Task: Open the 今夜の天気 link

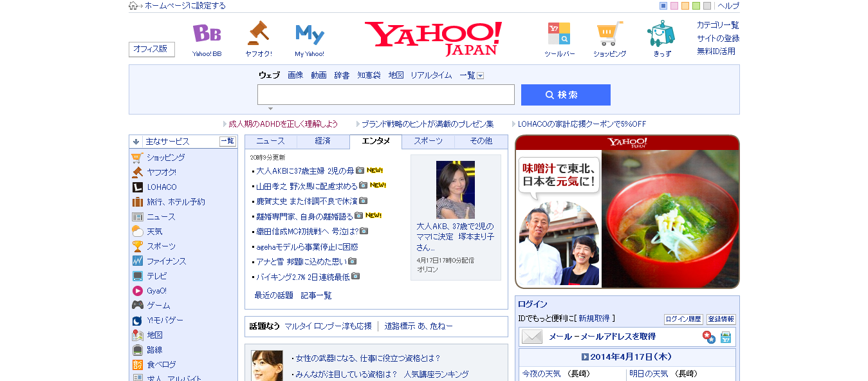Action: [x=541, y=374]
